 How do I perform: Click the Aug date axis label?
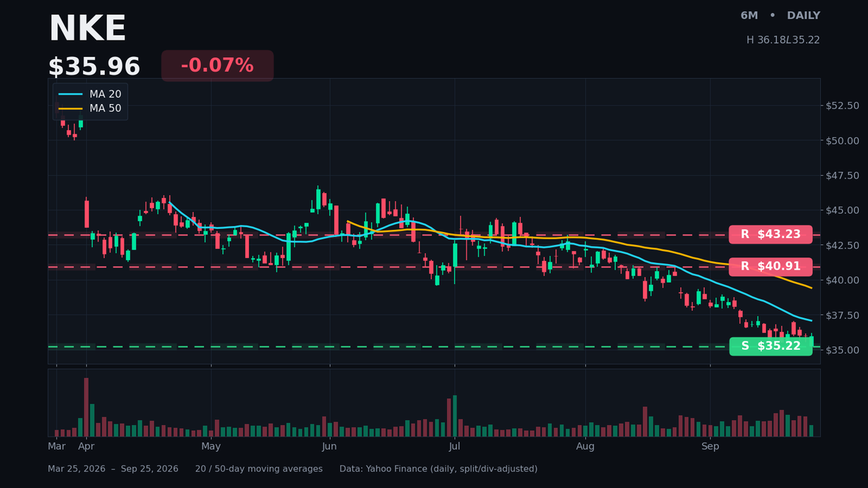click(x=585, y=447)
